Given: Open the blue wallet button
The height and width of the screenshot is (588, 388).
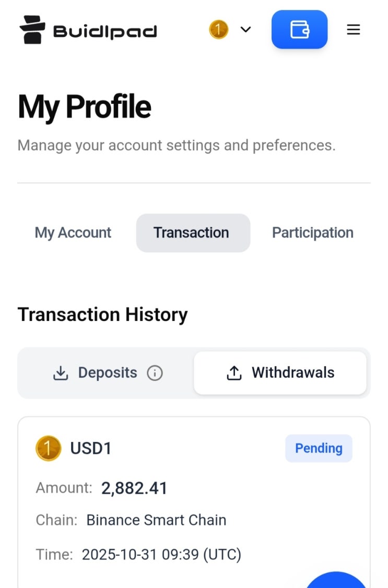Looking at the screenshot, I should [299, 30].
